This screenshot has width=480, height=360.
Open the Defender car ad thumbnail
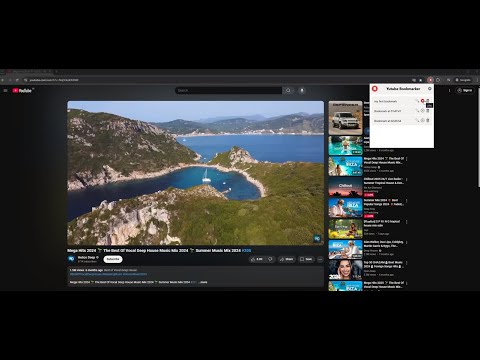pos(345,118)
